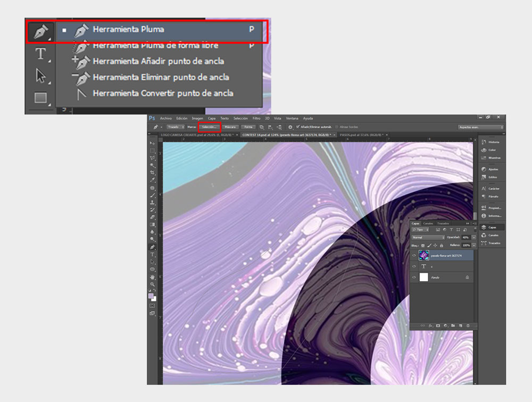
Task: Select the Dodge tool
Action: 152,239
